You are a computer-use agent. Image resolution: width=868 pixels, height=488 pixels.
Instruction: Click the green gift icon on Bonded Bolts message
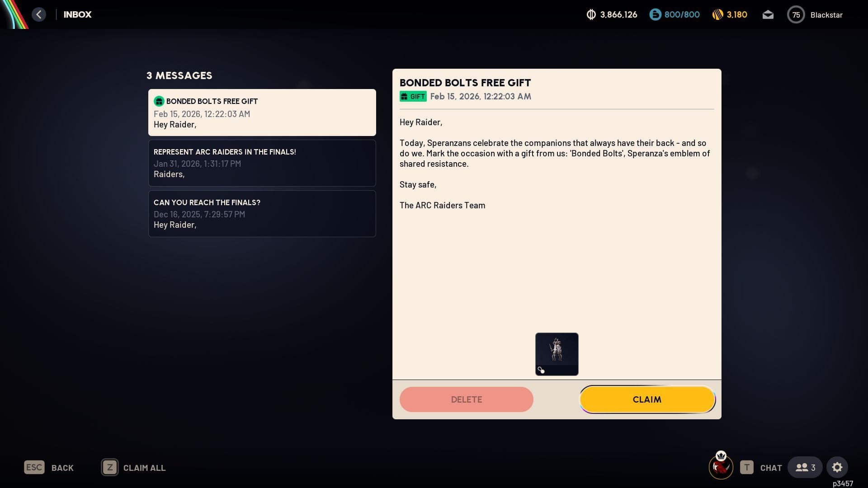point(159,101)
